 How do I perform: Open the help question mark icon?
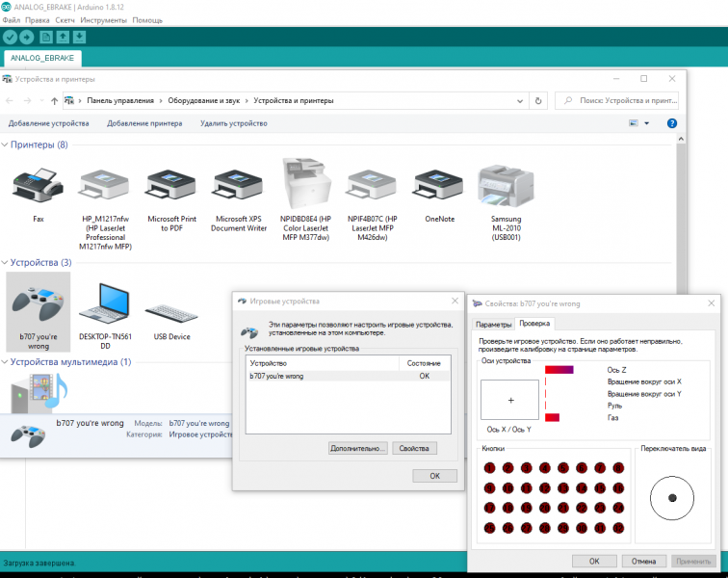click(x=672, y=123)
